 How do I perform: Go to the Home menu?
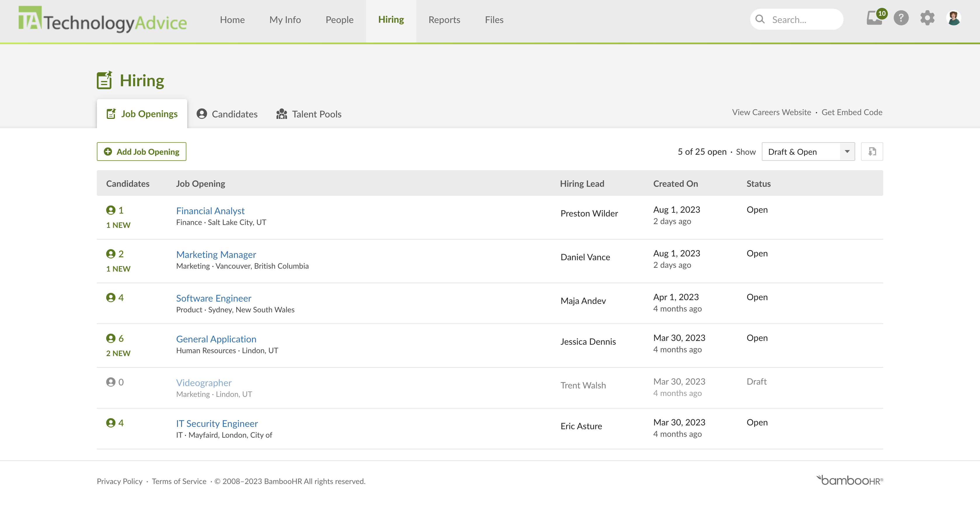pos(232,20)
